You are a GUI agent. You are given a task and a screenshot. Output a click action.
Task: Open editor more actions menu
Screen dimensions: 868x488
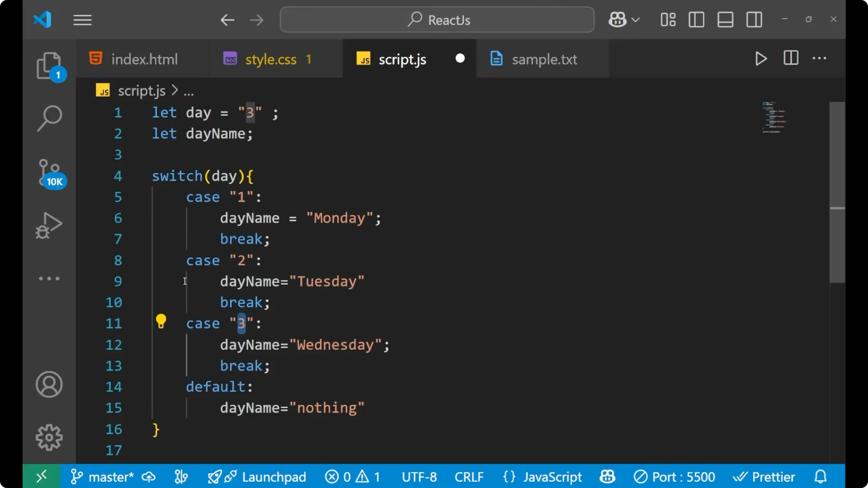tap(820, 59)
